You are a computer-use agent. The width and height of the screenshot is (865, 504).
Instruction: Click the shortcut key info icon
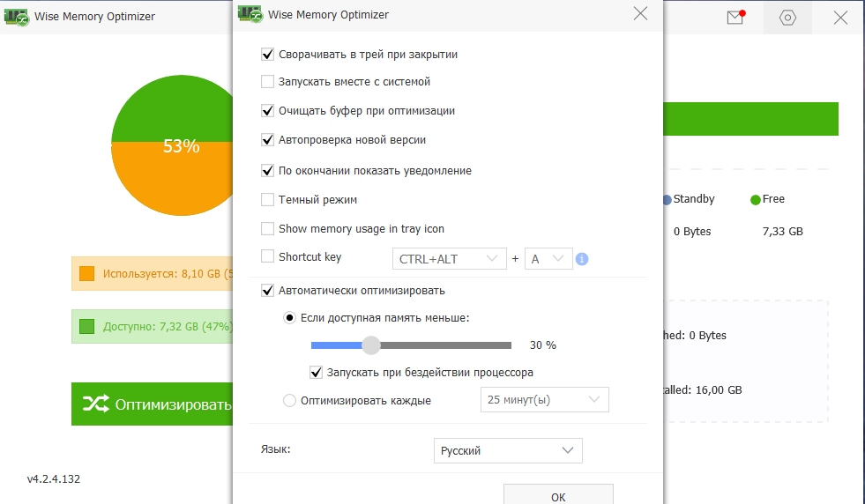(581, 259)
